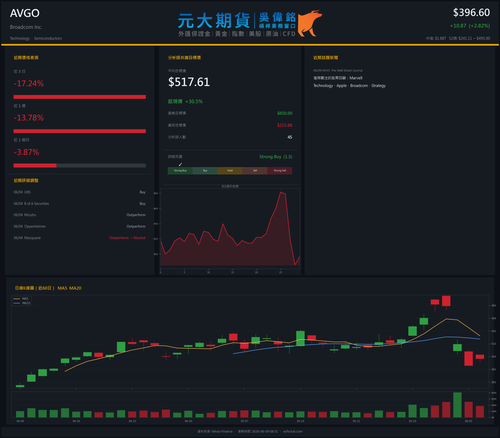Click the AVGO ticker heading
Viewport: 500px width, 438px height.
point(25,13)
